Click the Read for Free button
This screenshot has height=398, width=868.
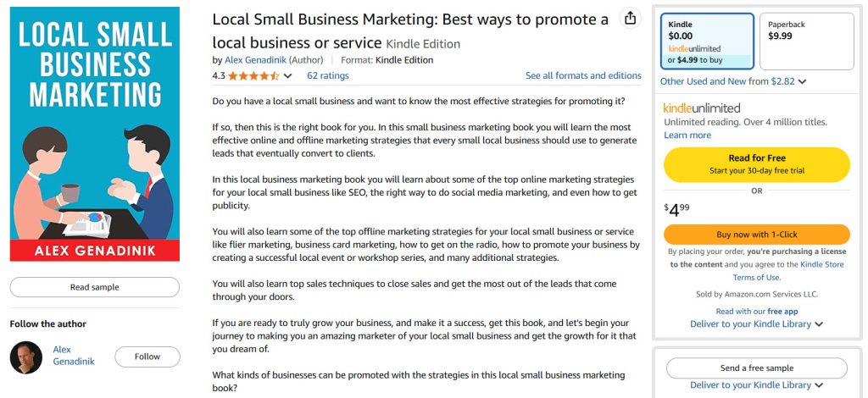click(x=756, y=164)
